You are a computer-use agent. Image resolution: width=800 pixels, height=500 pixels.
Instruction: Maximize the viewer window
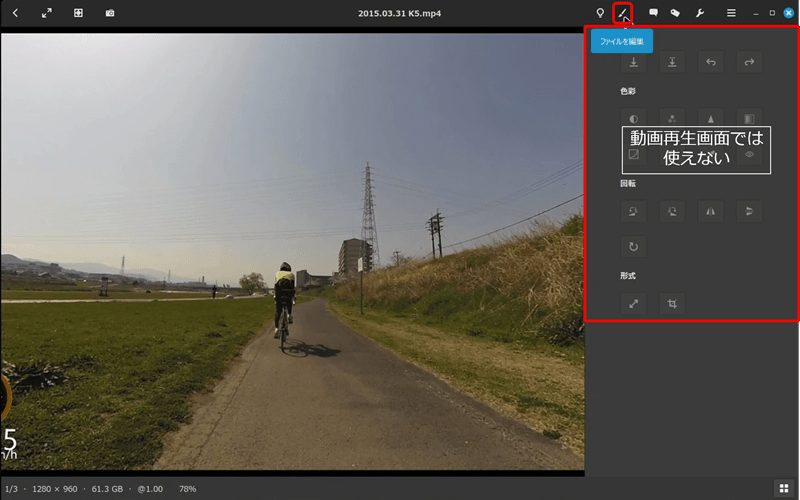point(772,13)
